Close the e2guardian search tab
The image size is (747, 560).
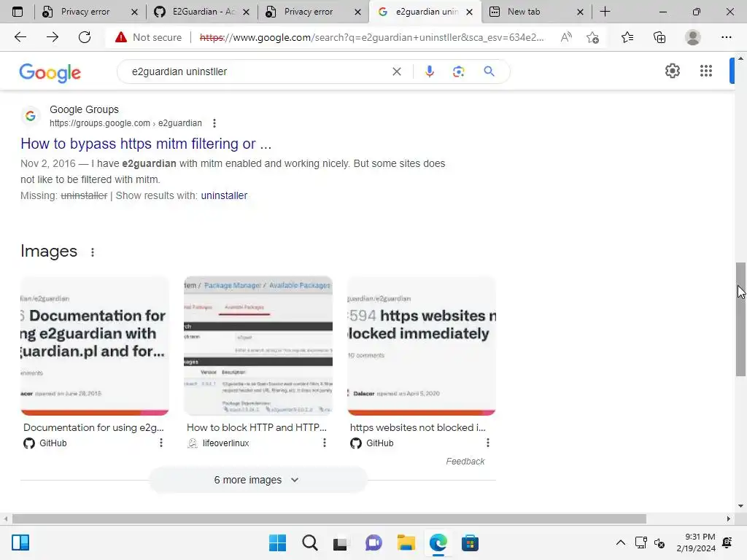(x=469, y=12)
